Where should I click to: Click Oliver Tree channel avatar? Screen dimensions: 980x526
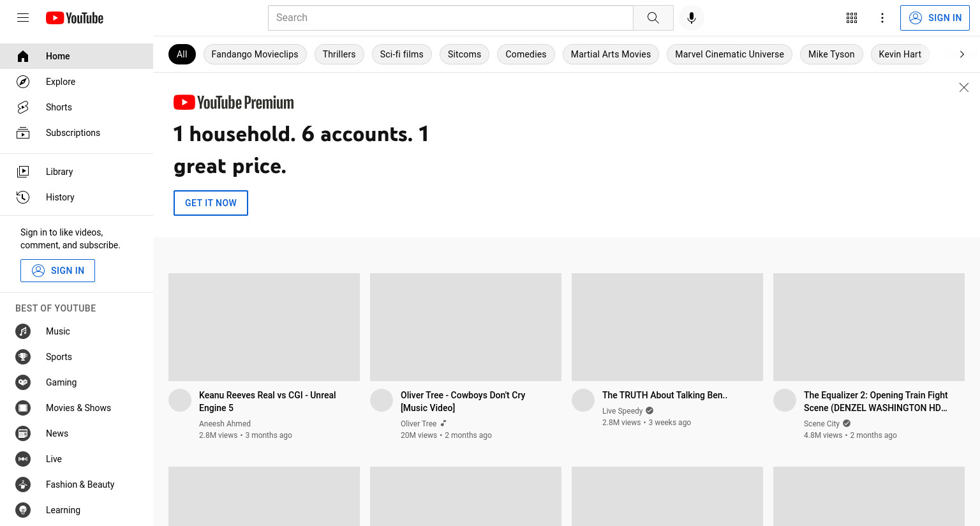pyautogui.click(x=382, y=400)
